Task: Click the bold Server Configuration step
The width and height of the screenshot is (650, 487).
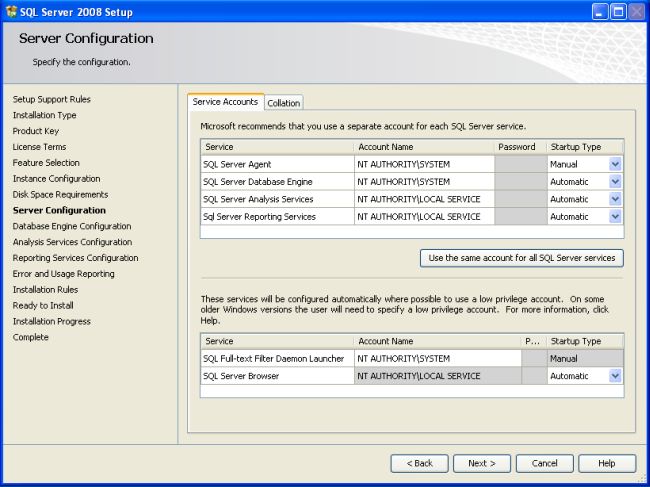Action: (59, 210)
